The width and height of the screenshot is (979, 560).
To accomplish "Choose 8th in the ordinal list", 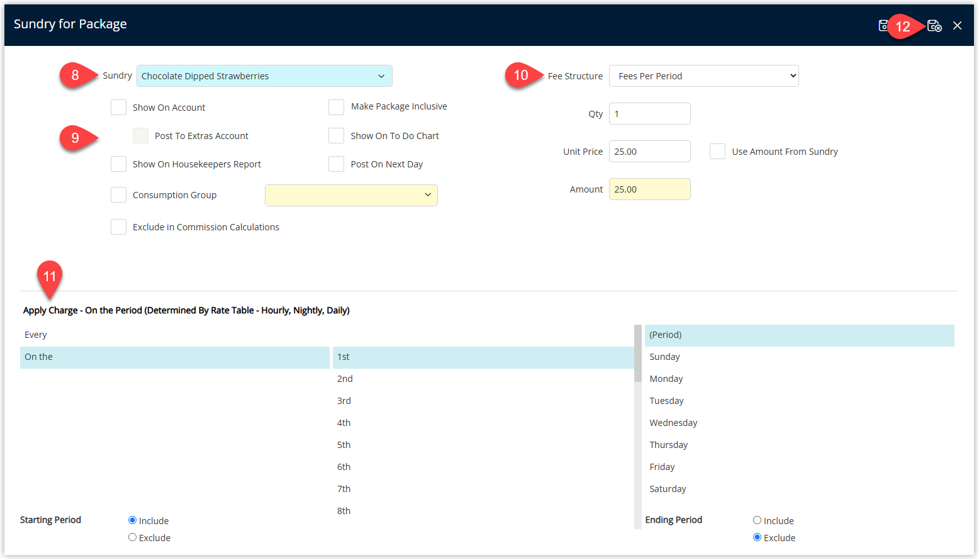I will (483, 512).
